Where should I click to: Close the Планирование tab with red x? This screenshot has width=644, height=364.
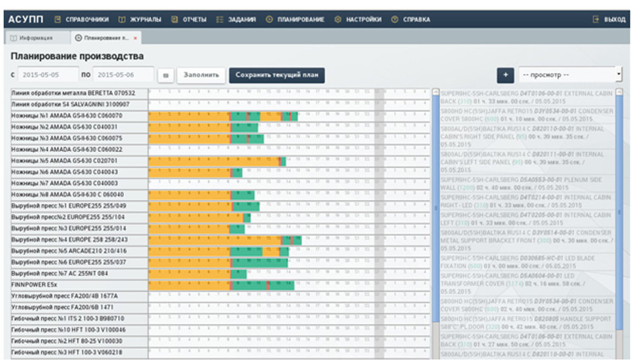[x=135, y=38]
